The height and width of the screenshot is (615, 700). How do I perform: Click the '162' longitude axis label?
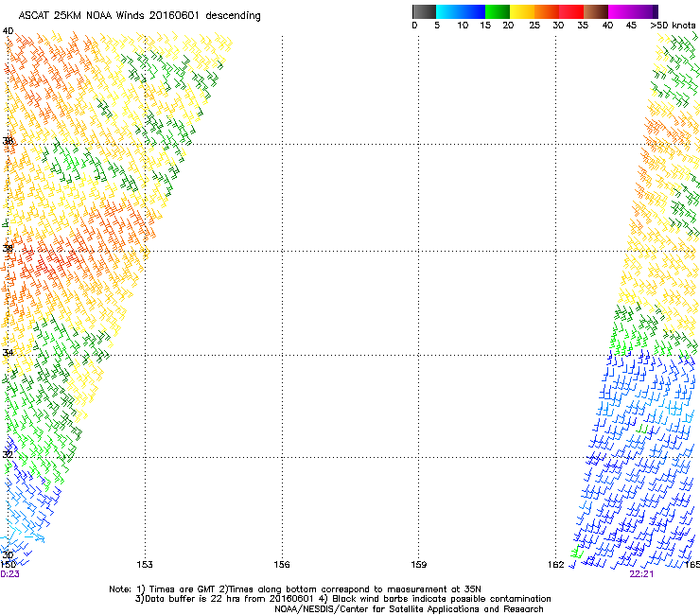[556, 565]
